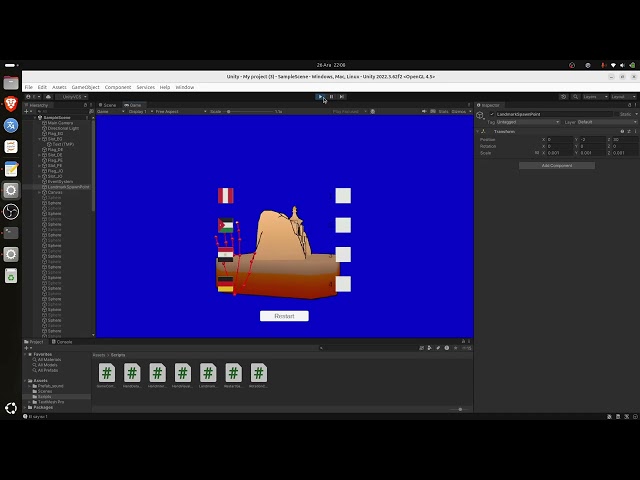Select Main Camera in Hierarchy
This screenshot has width=640, height=480.
[x=60, y=123]
